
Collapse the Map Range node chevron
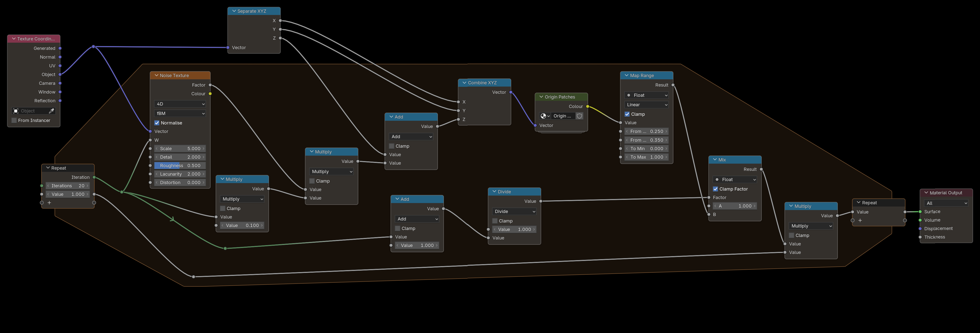point(626,75)
